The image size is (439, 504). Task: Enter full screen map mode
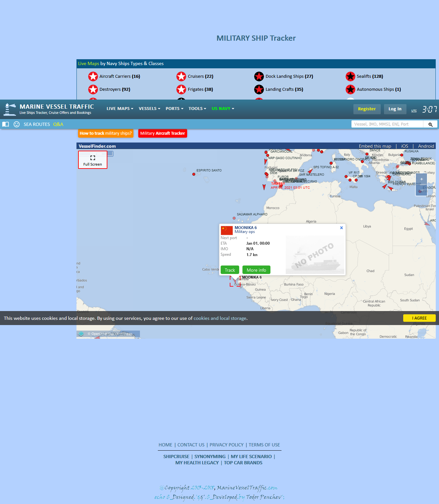[x=93, y=160]
